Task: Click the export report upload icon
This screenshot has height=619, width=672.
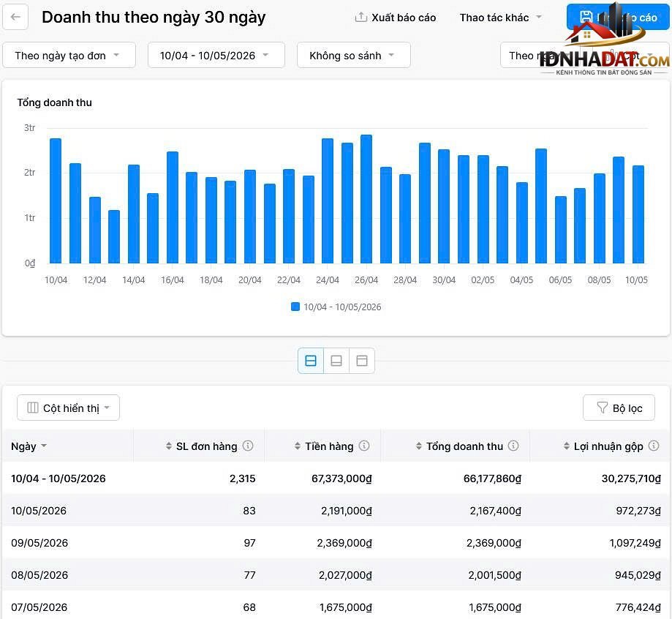Action: (360, 17)
